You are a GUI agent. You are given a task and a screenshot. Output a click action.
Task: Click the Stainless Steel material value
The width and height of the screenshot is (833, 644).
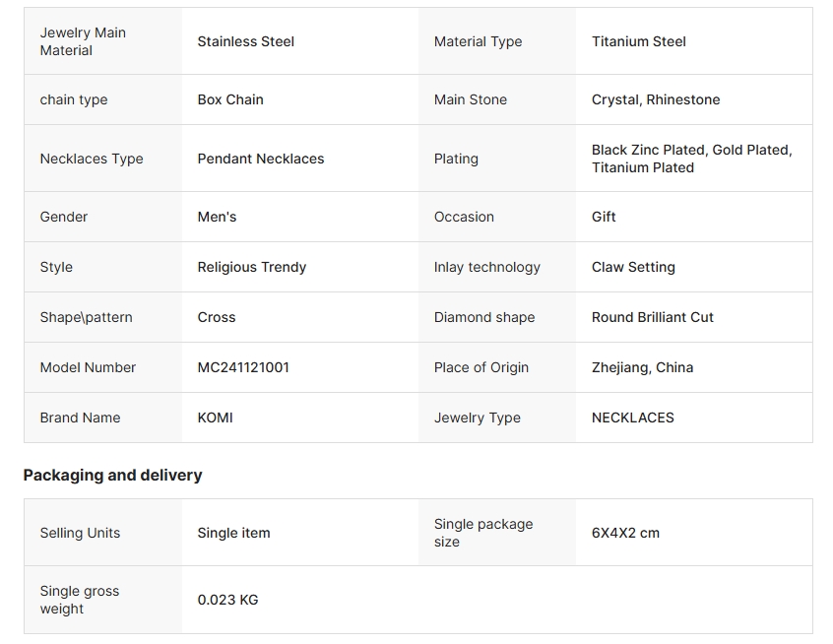pyautogui.click(x=245, y=41)
